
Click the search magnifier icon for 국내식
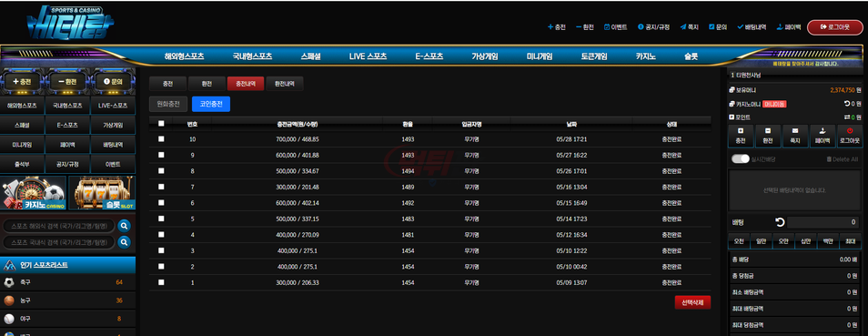(x=124, y=242)
